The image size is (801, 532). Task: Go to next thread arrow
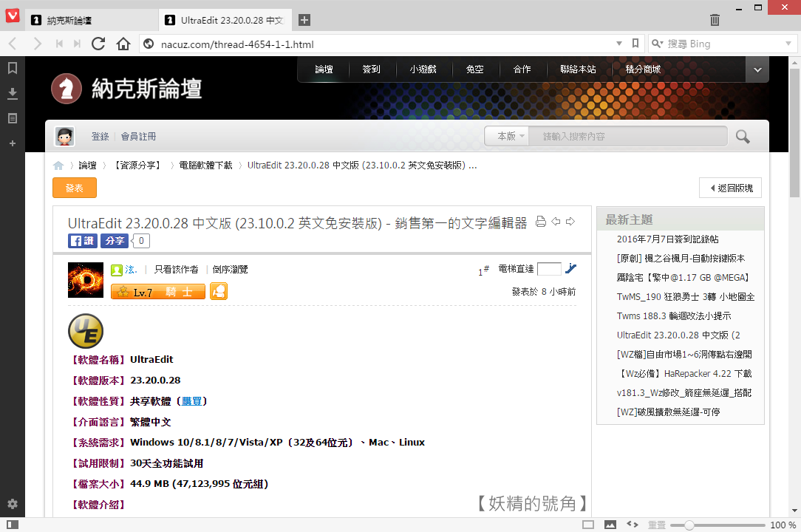click(x=570, y=222)
